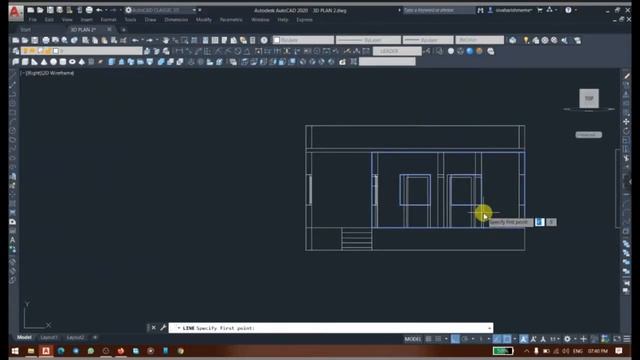Toggle the highlighted ortho mode button
The height and width of the screenshot is (360, 640).
455,339
